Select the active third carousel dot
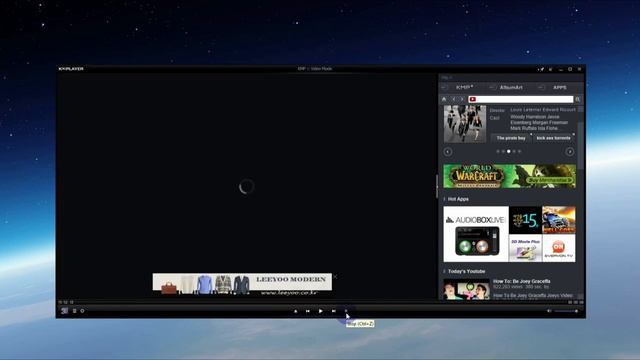 point(509,151)
